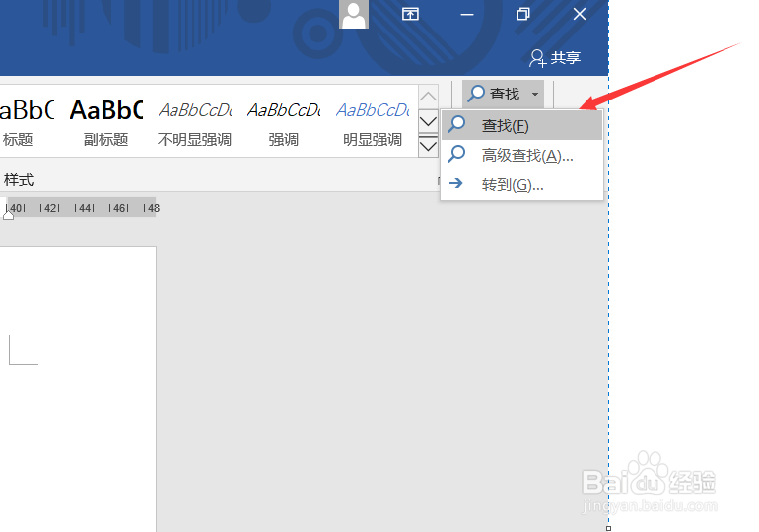Image resolution: width=759 pixels, height=532 pixels.
Task: Click the 查找 find button in ribbon
Action: (494, 94)
